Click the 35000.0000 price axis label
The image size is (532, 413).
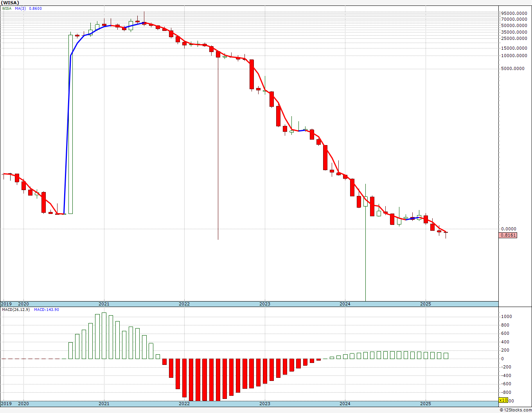514,32
